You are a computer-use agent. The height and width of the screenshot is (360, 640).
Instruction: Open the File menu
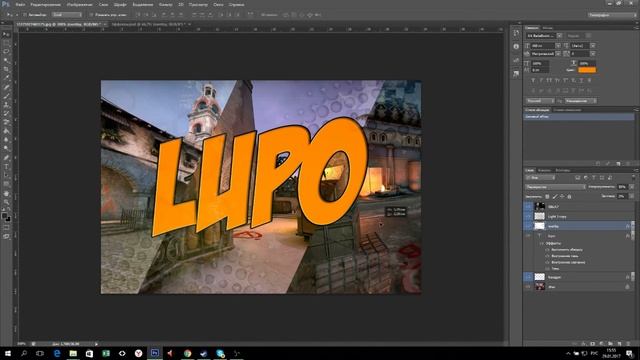pos(20,4)
